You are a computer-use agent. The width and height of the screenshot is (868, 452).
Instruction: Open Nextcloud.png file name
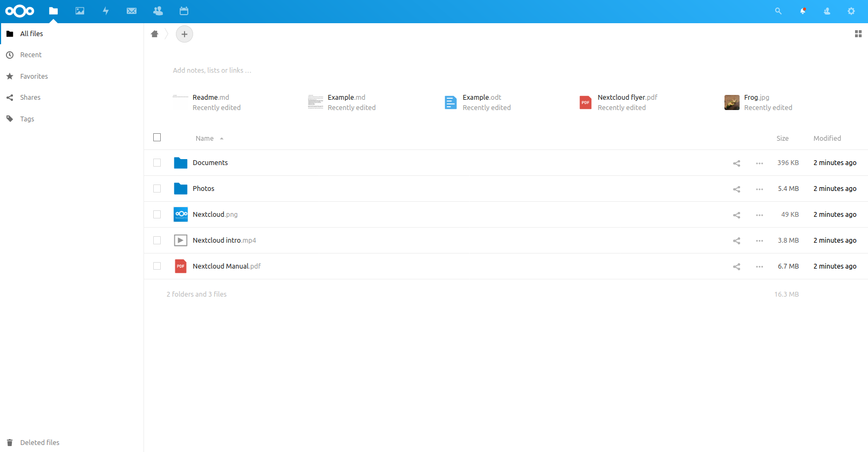coord(215,215)
